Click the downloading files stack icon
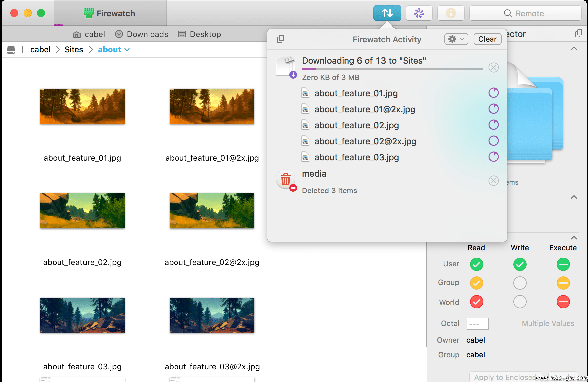 286,67
